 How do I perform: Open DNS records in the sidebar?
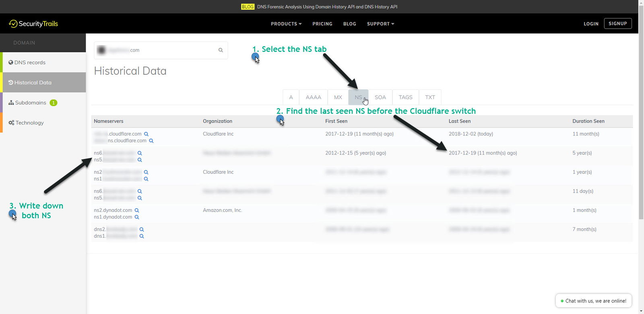tap(43, 62)
